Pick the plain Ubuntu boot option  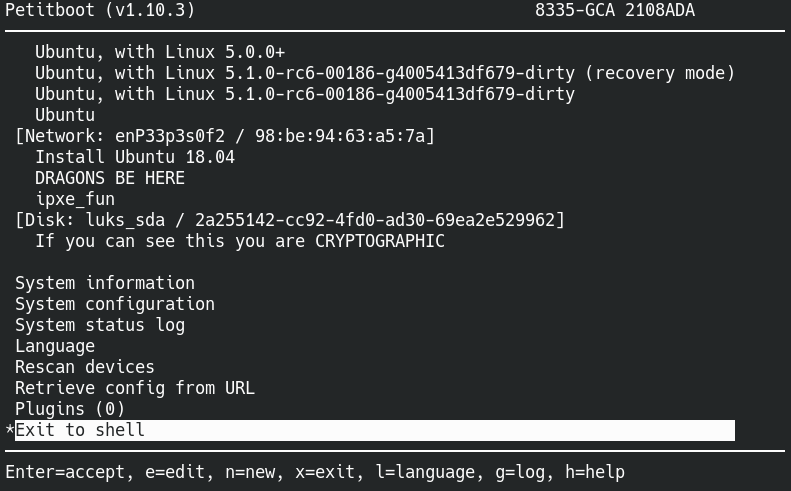65,115
